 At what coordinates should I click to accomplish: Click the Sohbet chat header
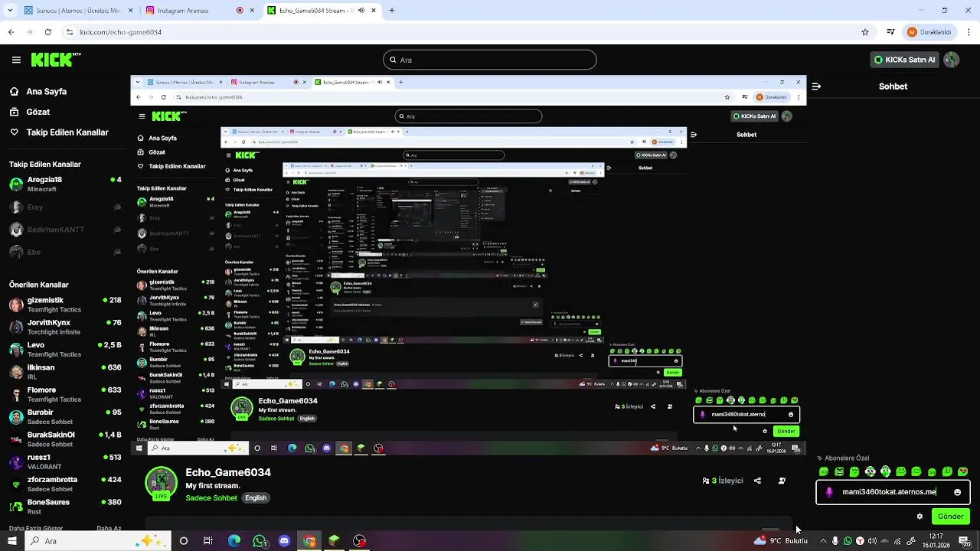893,86
